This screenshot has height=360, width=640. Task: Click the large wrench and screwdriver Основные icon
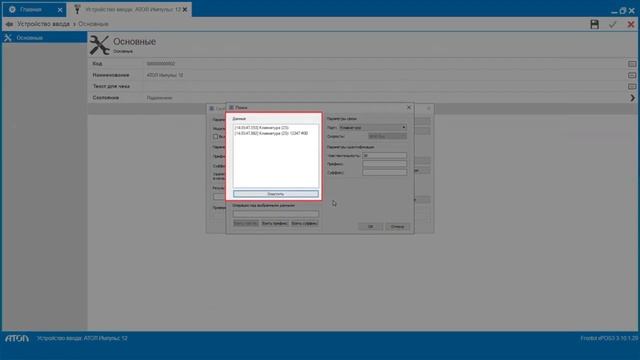click(x=100, y=45)
